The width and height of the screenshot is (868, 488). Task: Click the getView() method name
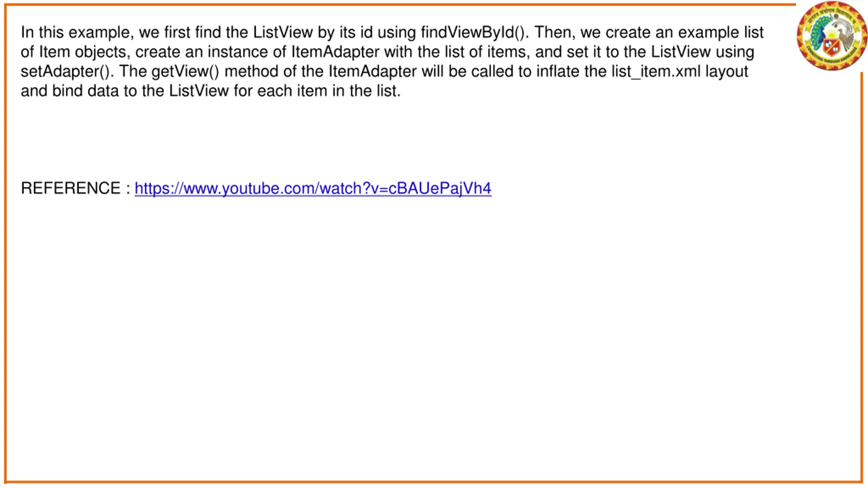(x=185, y=72)
